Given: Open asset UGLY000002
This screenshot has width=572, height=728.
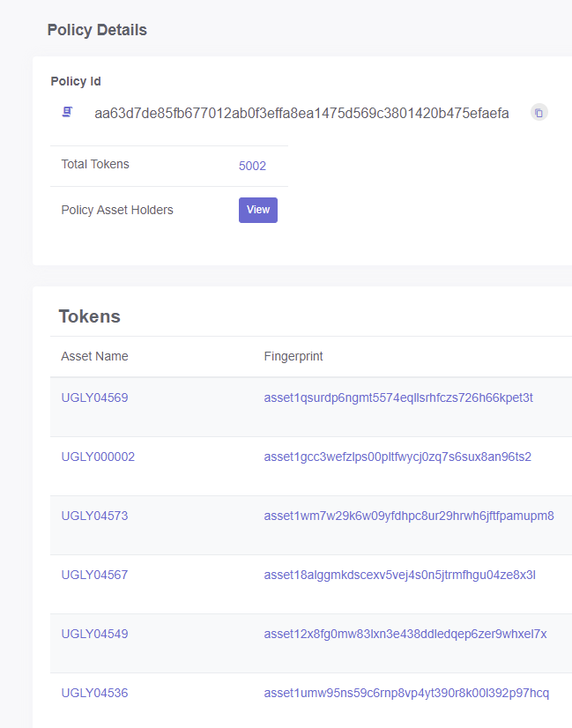Looking at the screenshot, I should pyautogui.click(x=98, y=457).
